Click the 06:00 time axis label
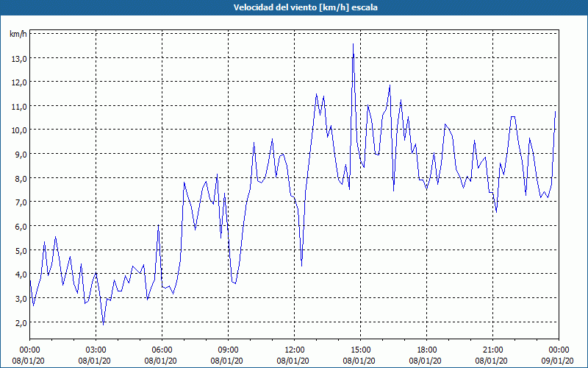The height and width of the screenshot is (368, 588). click(x=162, y=350)
